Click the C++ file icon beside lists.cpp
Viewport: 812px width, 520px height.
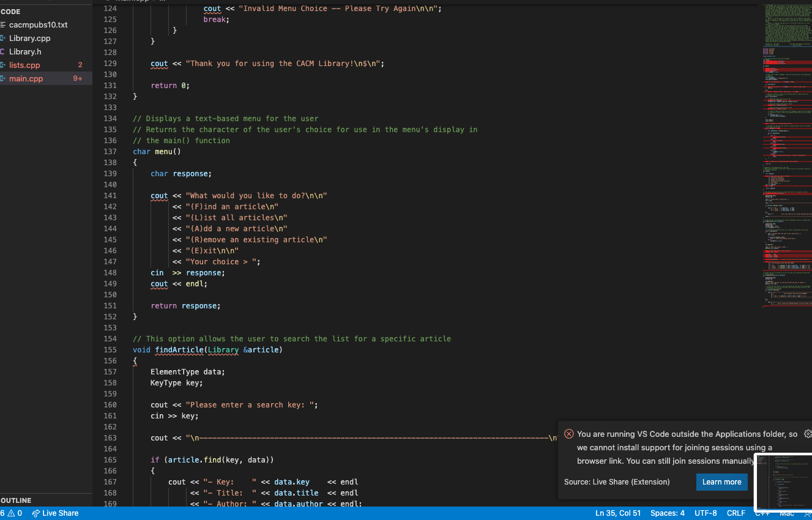coord(3,65)
